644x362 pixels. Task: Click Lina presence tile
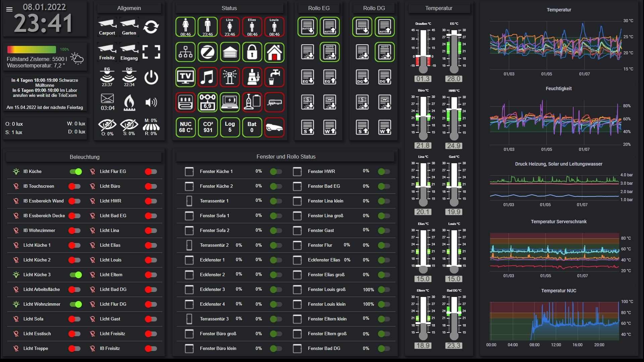230,27
